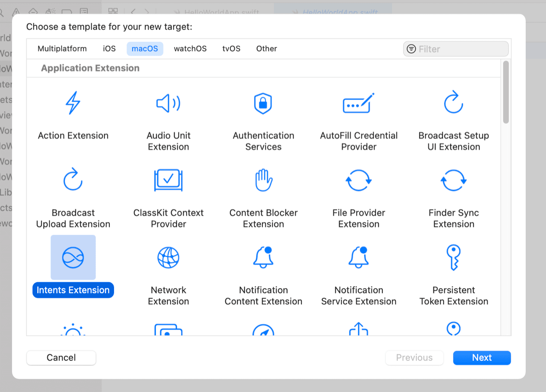Viewport: 546px width, 392px height.
Task: Choose the Finder Sync Extension icon
Action: (x=454, y=180)
